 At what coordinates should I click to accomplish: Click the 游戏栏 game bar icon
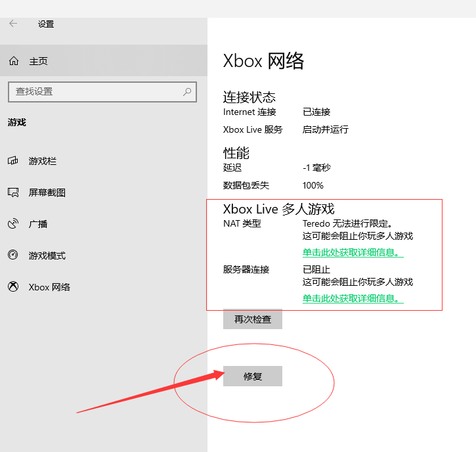[x=13, y=160]
